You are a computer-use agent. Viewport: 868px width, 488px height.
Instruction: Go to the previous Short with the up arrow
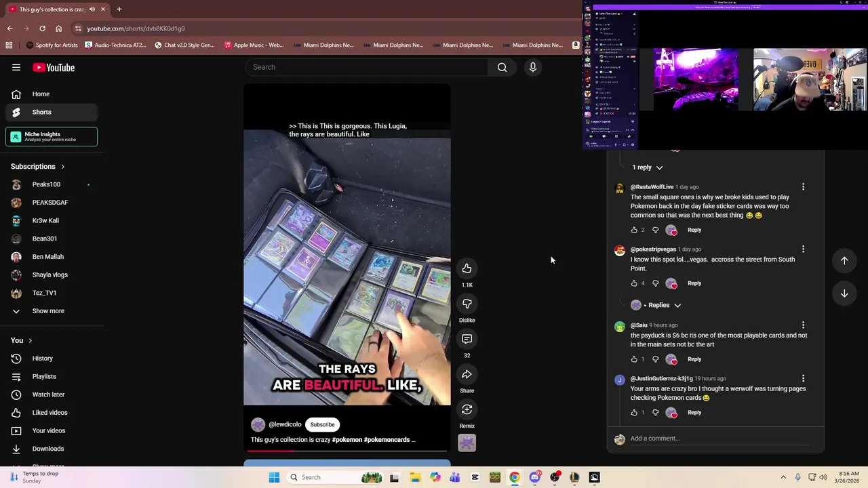click(844, 260)
